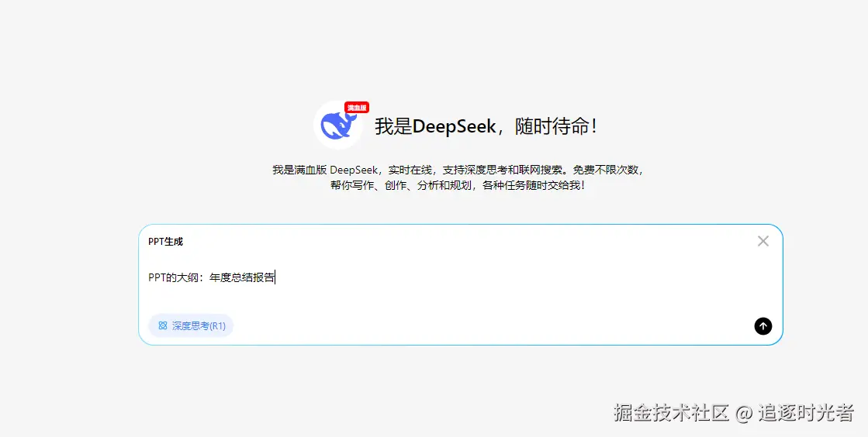Click the DeepSeek whale logo
Image resolution: width=868 pixels, height=437 pixels.
pos(337,126)
